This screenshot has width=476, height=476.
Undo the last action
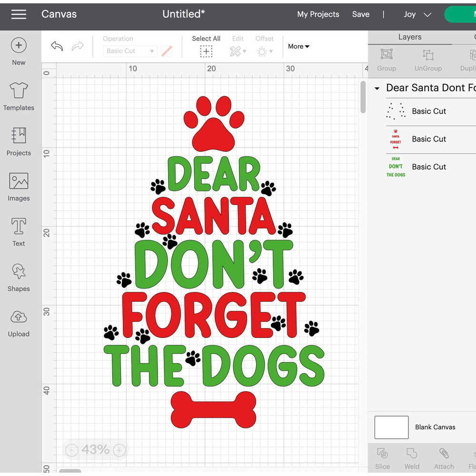(57, 46)
